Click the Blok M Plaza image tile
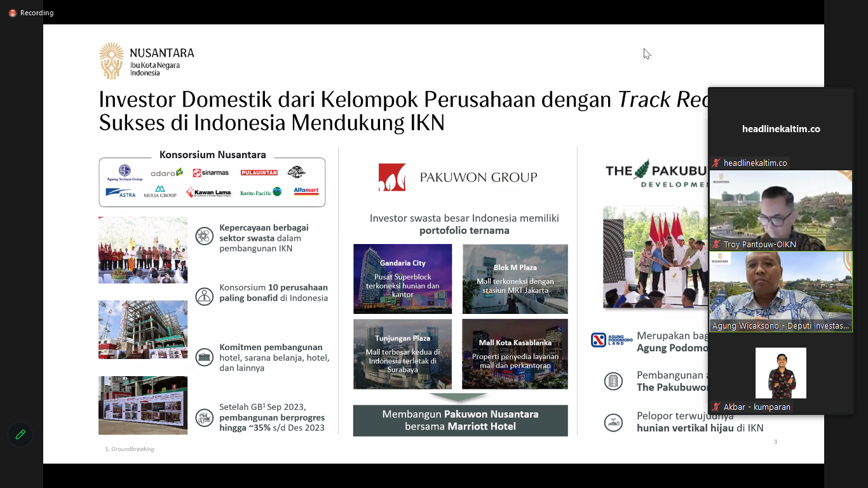868x488 pixels. (515, 279)
